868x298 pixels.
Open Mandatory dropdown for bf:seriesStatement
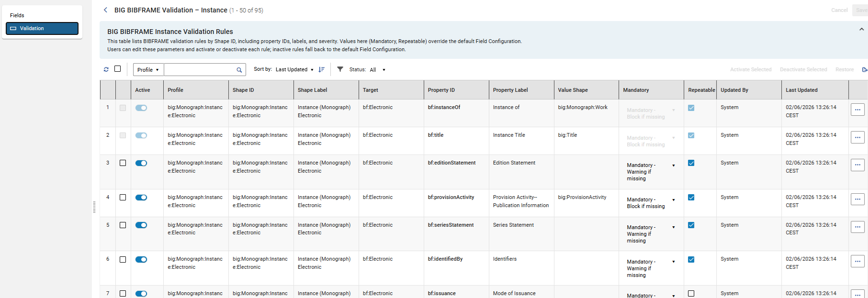pos(651,234)
